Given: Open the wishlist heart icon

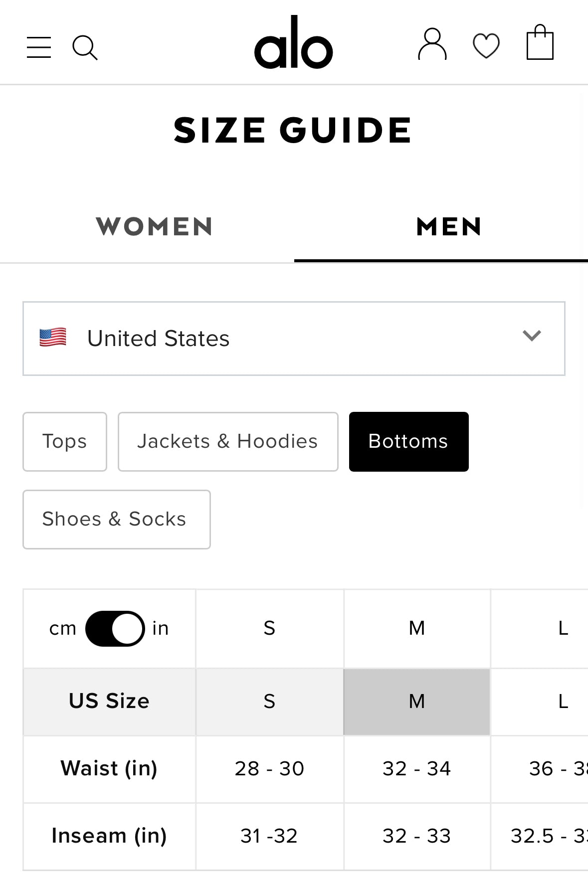Looking at the screenshot, I should (x=486, y=46).
